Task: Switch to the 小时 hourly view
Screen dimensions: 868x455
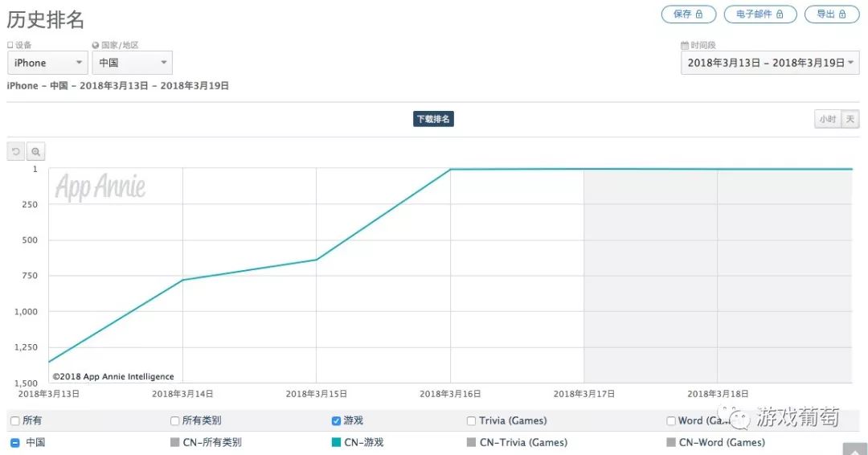Action: pyautogui.click(x=827, y=119)
